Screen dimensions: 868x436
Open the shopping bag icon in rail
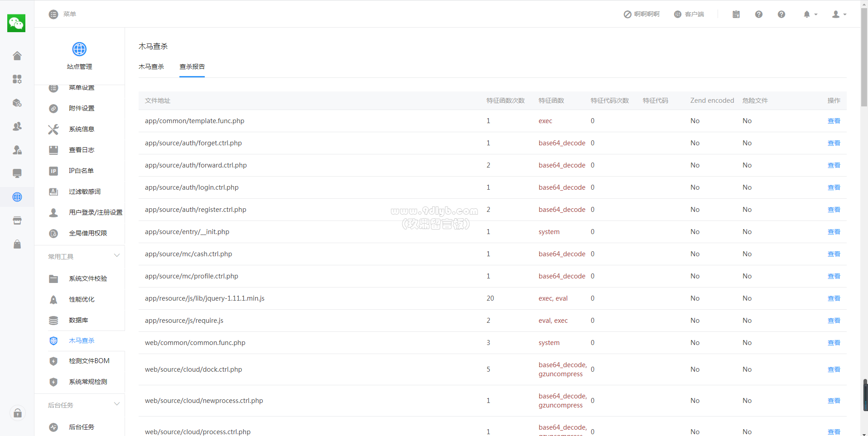tap(17, 244)
